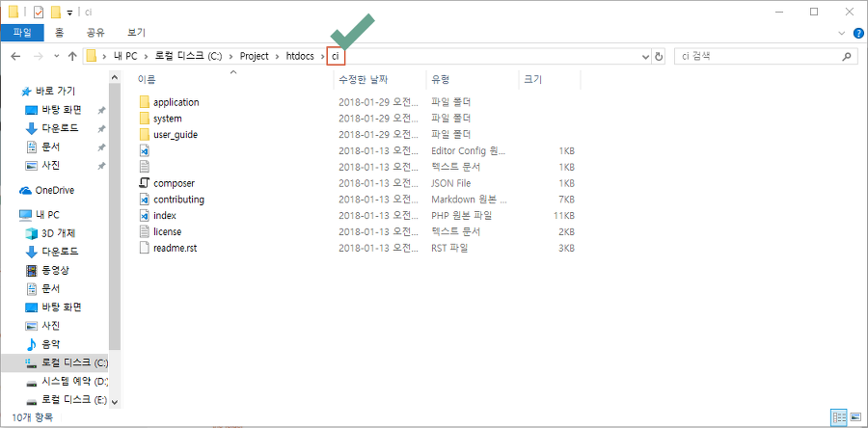This screenshot has height=428, width=868.
Task: Select the user_guide folder
Action: [176, 134]
